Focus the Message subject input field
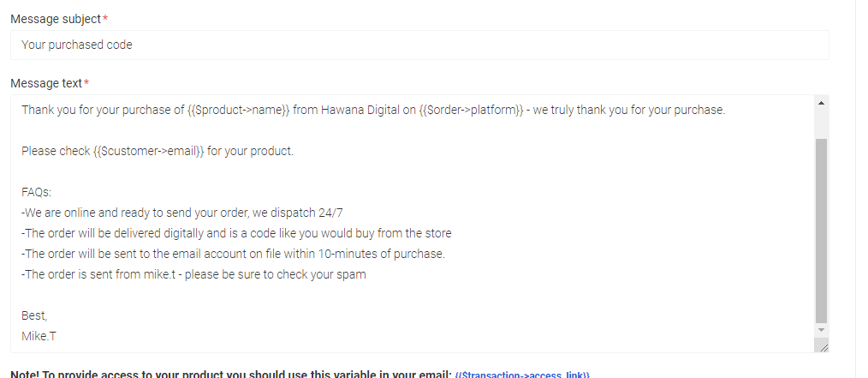This screenshot has height=378, width=868. tap(419, 45)
